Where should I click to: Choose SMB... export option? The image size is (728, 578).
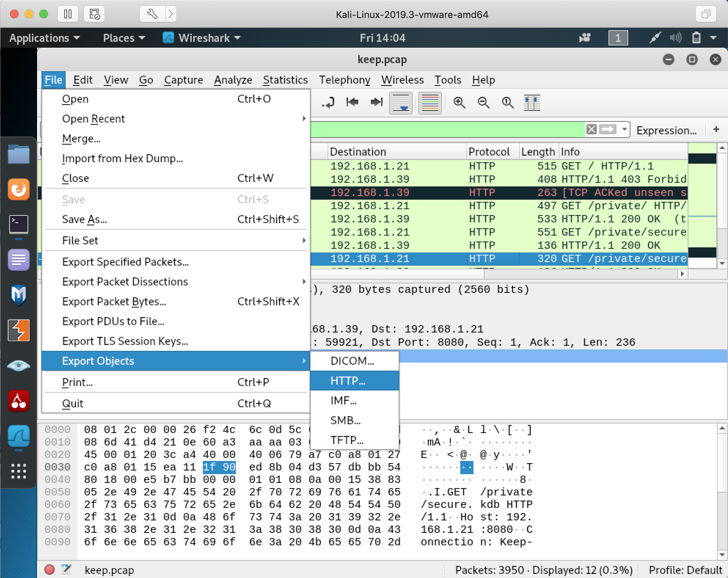click(x=355, y=420)
